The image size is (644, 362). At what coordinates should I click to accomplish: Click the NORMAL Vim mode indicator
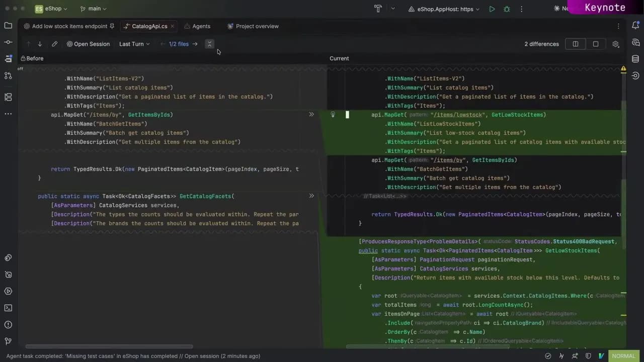tap(624, 356)
